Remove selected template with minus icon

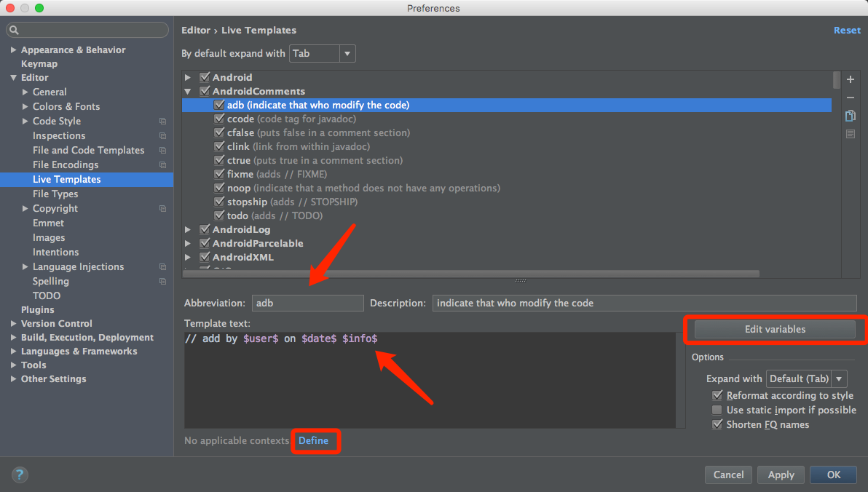click(851, 98)
